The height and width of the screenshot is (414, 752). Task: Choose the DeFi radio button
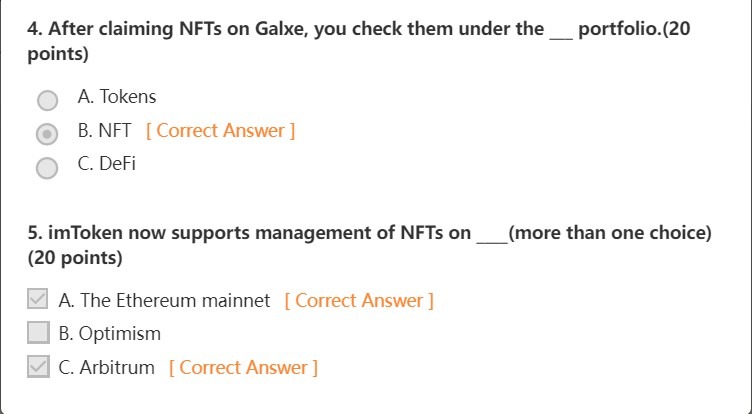tap(47, 167)
